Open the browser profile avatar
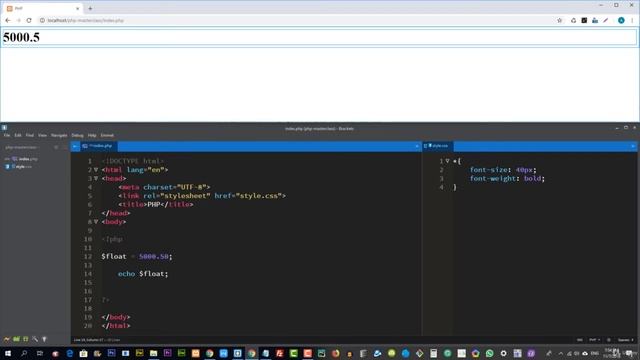 point(621,20)
